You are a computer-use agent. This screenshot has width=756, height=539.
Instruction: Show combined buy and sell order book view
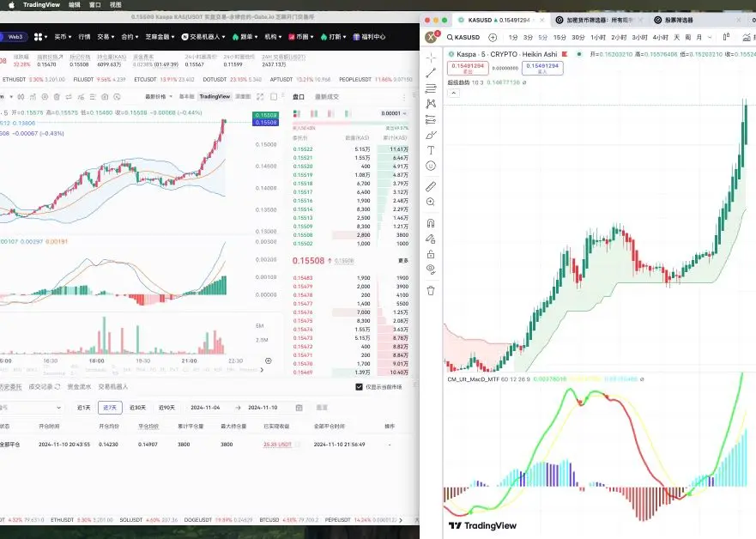[x=297, y=113]
